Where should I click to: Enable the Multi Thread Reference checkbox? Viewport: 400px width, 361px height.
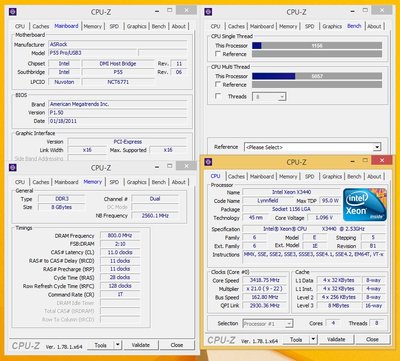[218, 84]
